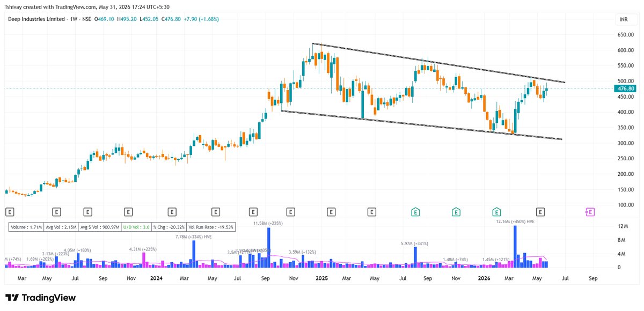Image resolution: width=644 pixels, height=311 pixels.
Task: Click the 1.45M (+121%) volume label
Action: click(x=496, y=260)
